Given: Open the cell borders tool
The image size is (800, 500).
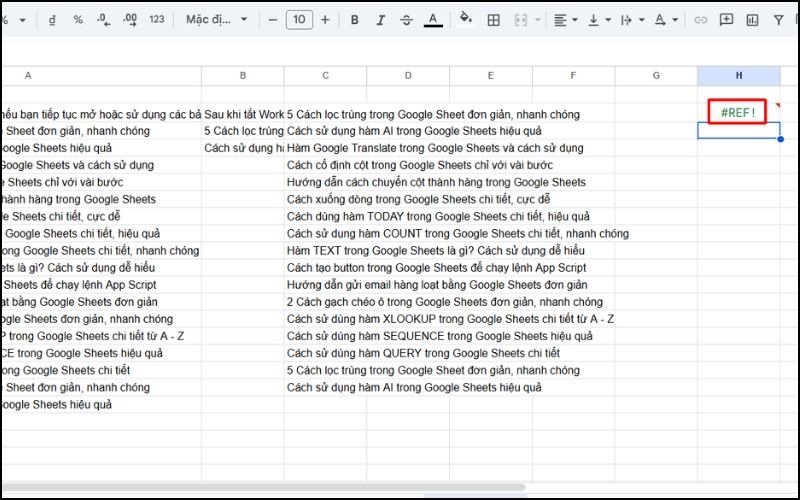Looking at the screenshot, I should [493, 19].
